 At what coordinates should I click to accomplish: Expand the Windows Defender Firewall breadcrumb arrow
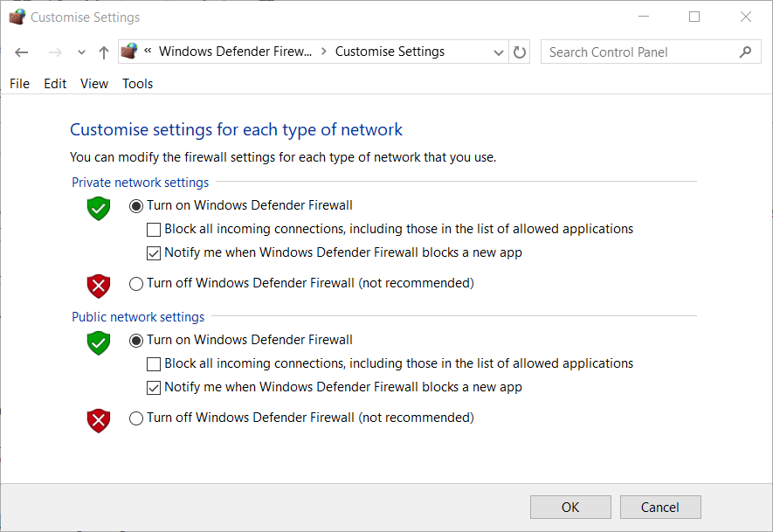pyautogui.click(x=324, y=52)
